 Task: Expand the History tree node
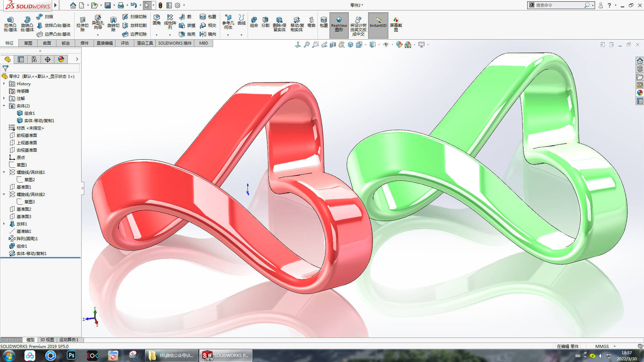point(4,84)
